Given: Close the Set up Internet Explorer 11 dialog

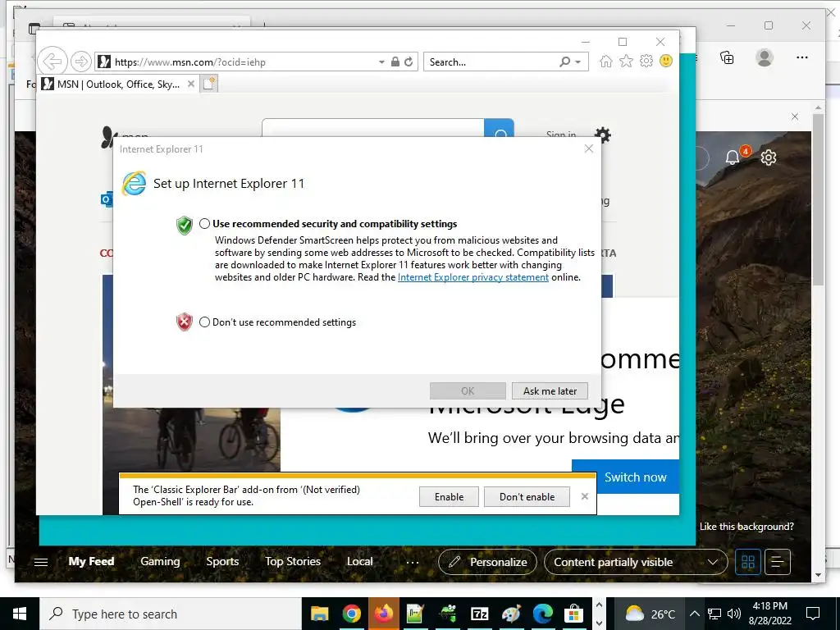Looking at the screenshot, I should [x=589, y=149].
